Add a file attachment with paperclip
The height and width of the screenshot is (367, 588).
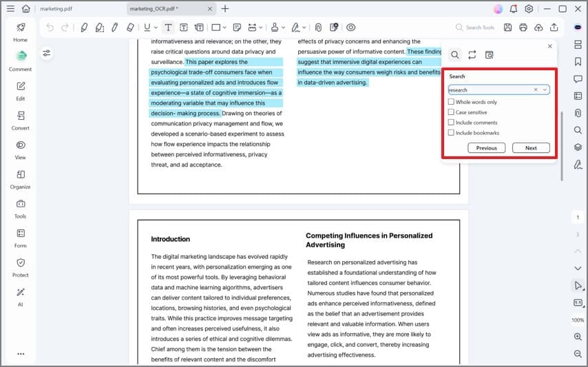point(318,28)
